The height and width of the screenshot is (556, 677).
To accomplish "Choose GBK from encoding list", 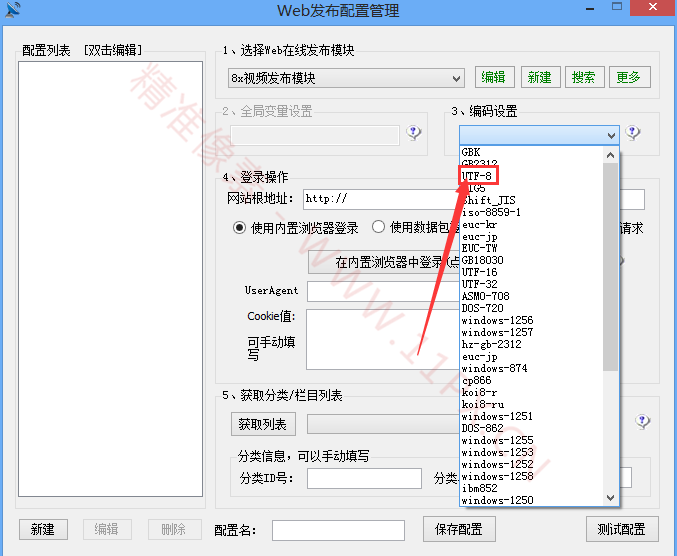I will coord(471,152).
